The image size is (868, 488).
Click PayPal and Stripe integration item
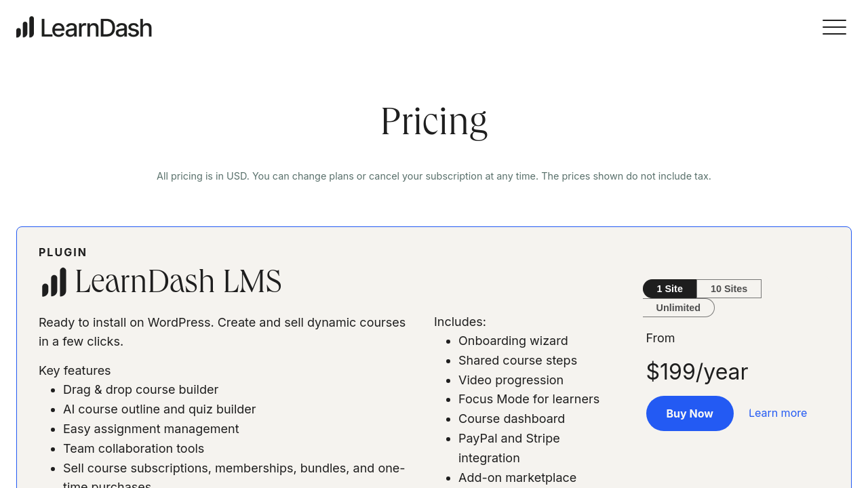(509, 439)
